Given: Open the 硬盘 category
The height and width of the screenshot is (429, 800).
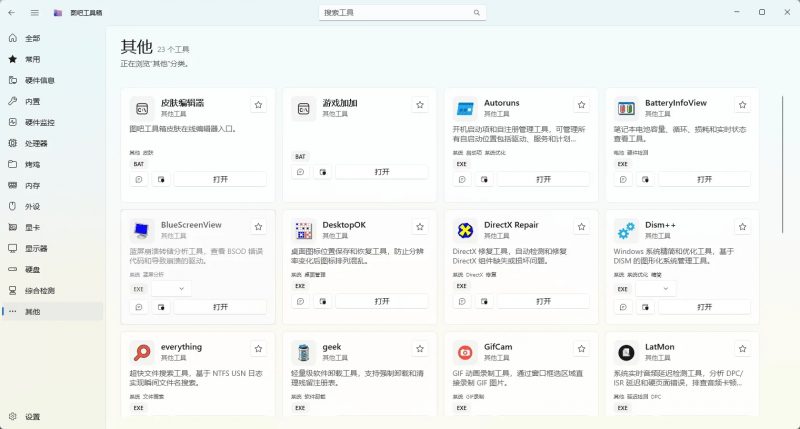Looking at the screenshot, I should pos(53,269).
